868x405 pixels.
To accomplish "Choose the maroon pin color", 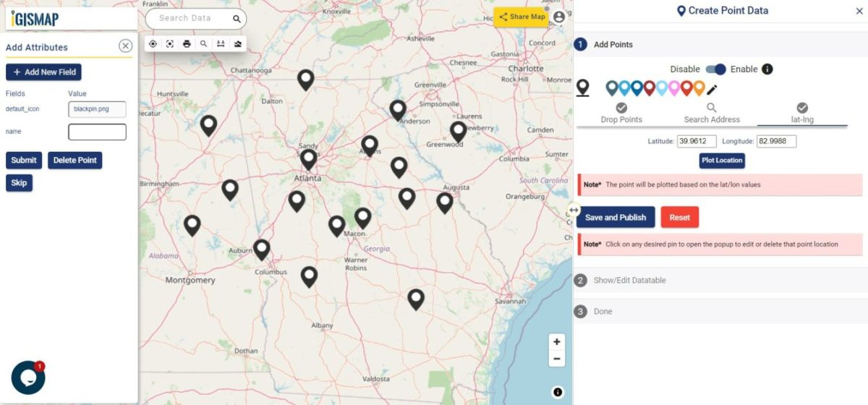I will click(650, 88).
